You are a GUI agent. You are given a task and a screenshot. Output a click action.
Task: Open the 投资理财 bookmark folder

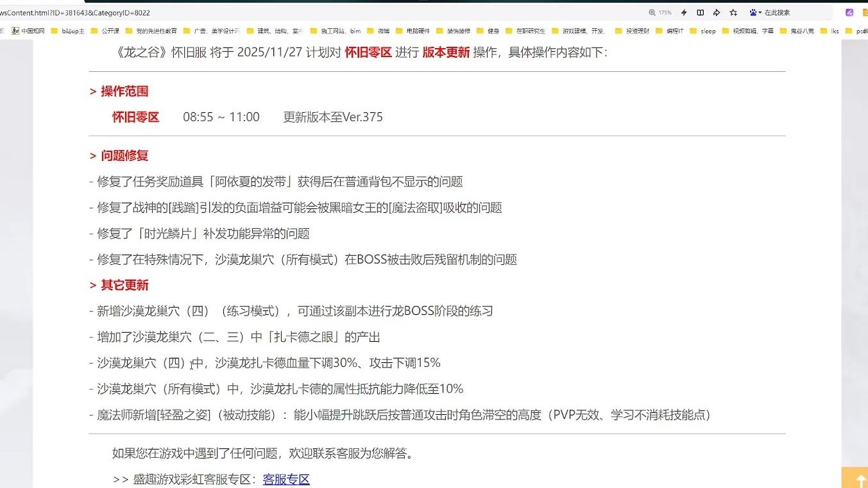coord(632,30)
